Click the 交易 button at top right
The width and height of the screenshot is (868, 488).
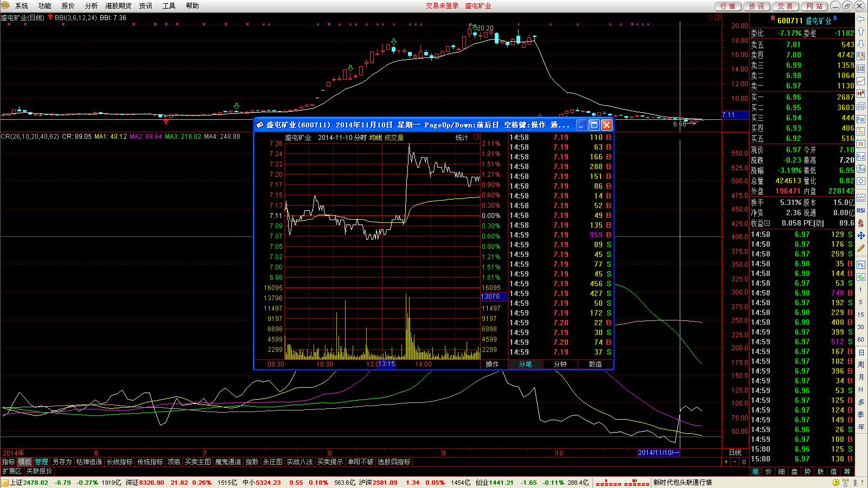(785, 6)
